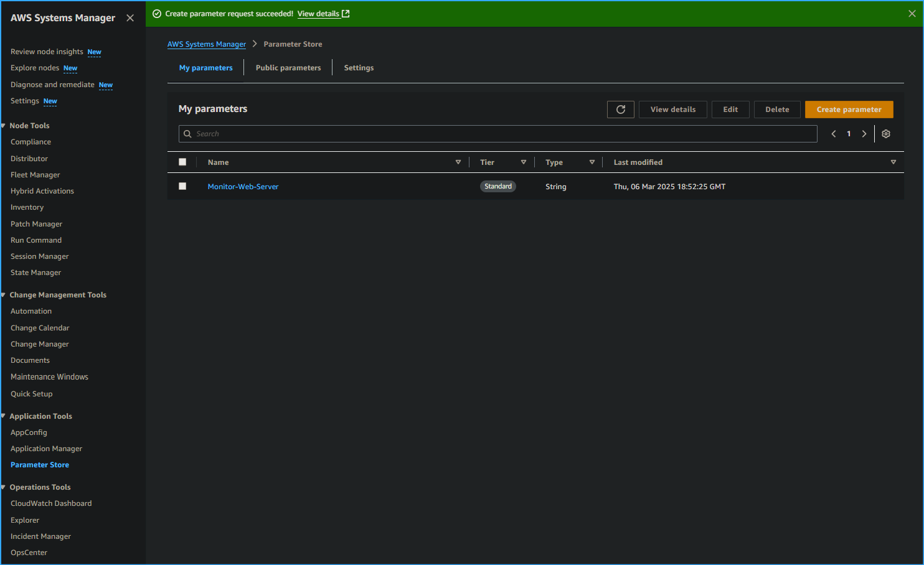The width and height of the screenshot is (924, 565).
Task: Dismiss the green success banner
Action: 911,13
